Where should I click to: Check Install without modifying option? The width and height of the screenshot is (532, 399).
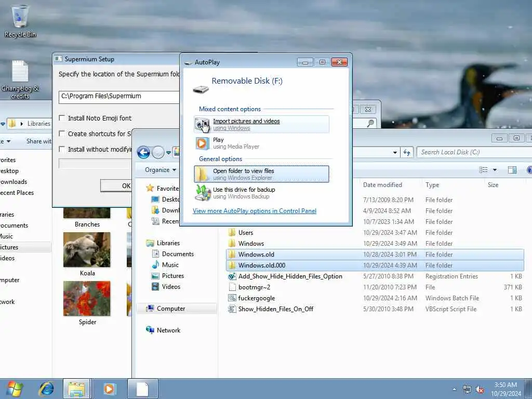point(62,149)
